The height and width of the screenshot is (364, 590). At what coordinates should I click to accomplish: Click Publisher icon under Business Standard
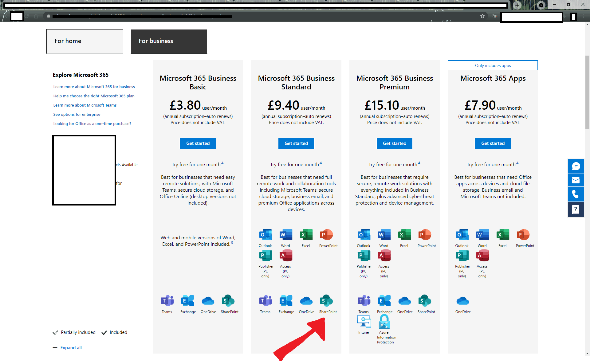265,256
